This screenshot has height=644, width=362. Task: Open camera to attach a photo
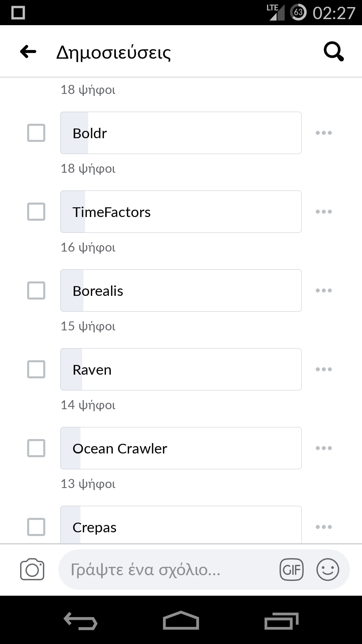(x=32, y=569)
